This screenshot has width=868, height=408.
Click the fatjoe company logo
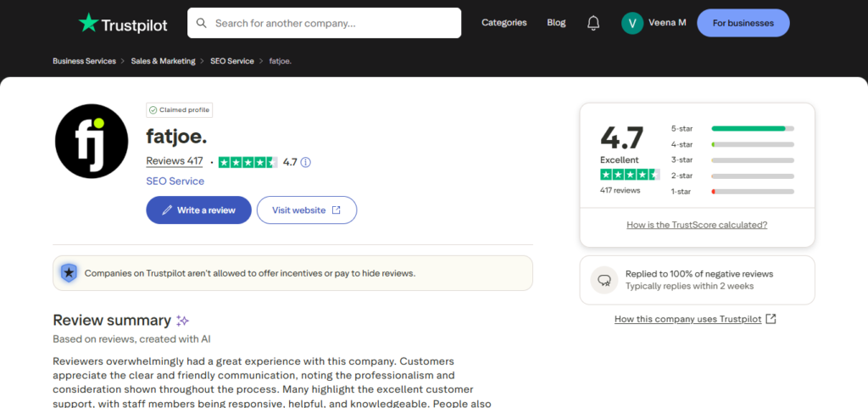click(91, 142)
